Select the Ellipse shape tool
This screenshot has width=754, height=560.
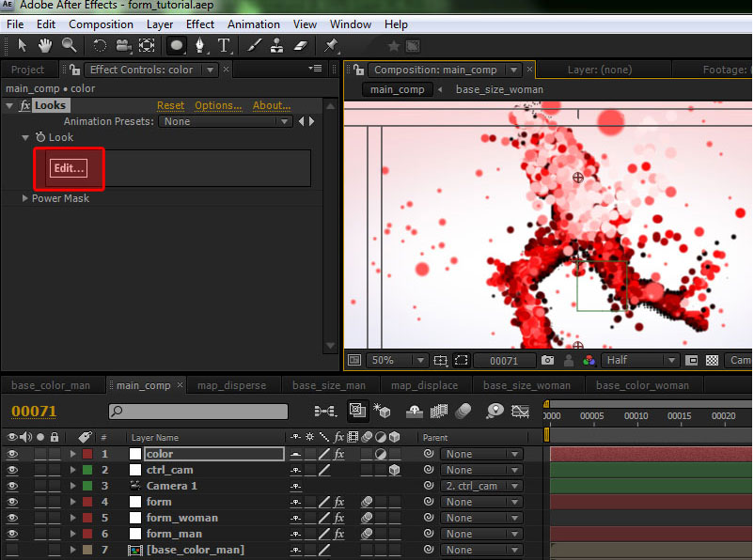[x=177, y=46]
